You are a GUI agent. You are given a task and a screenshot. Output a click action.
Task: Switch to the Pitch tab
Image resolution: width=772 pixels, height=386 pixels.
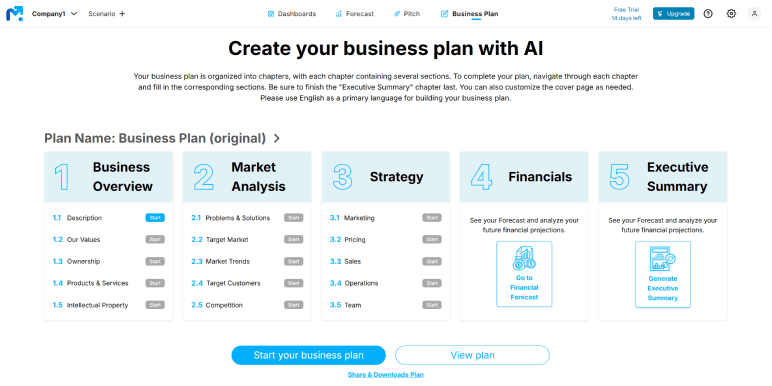click(407, 14)
